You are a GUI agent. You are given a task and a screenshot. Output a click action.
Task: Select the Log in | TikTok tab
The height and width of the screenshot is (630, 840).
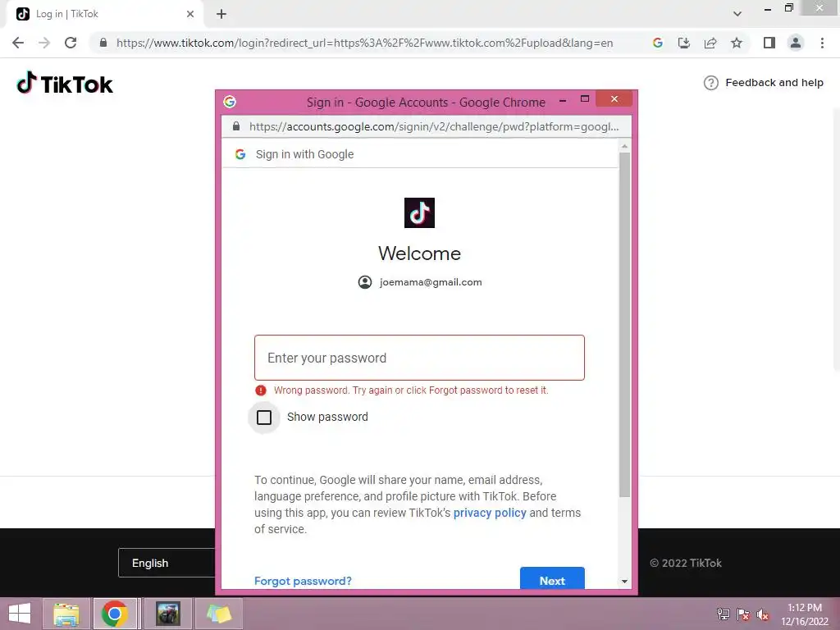click(105, 14)
